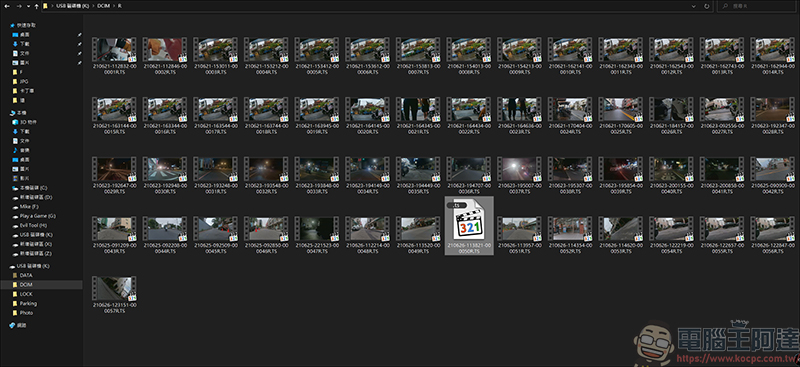
Task: Expand the address bar history chevron
Action: click(694, 6)
